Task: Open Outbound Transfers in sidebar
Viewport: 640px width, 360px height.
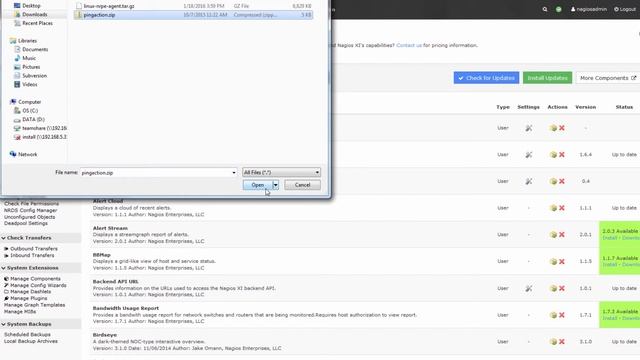Action: 33,249
